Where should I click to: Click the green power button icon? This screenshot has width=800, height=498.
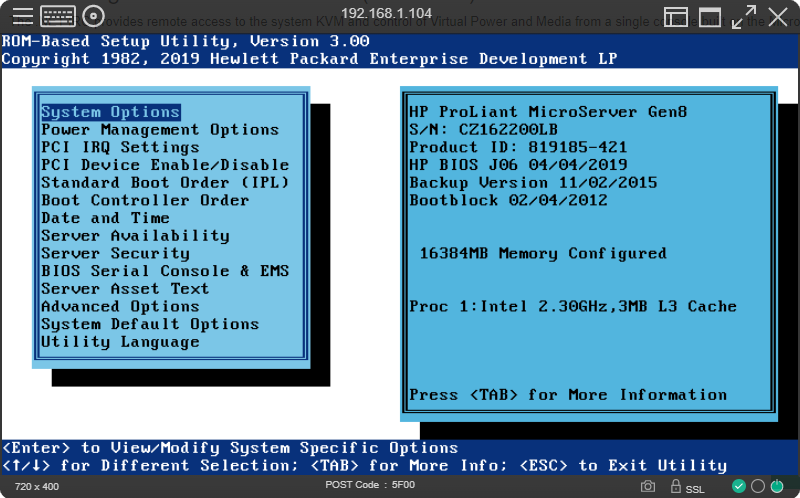(777, 486)
